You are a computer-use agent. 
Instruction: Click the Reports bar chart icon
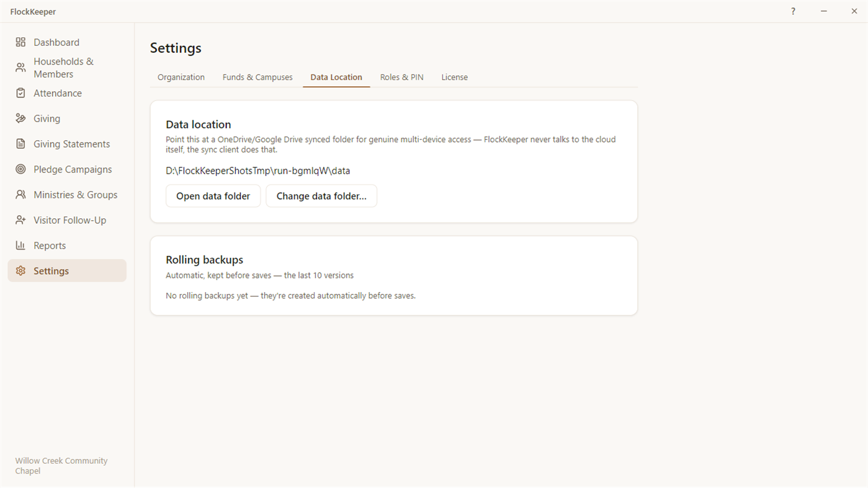20,246
